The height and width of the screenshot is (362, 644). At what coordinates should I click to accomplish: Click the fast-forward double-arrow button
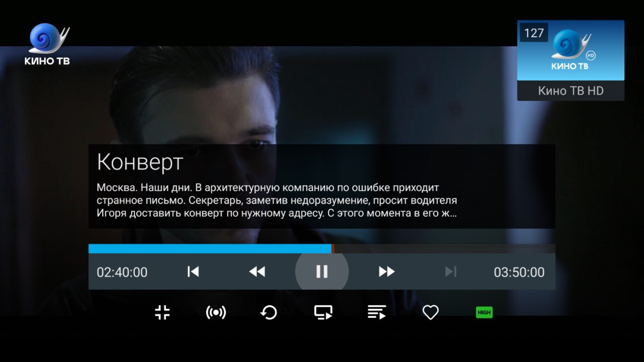coord(386,272)
